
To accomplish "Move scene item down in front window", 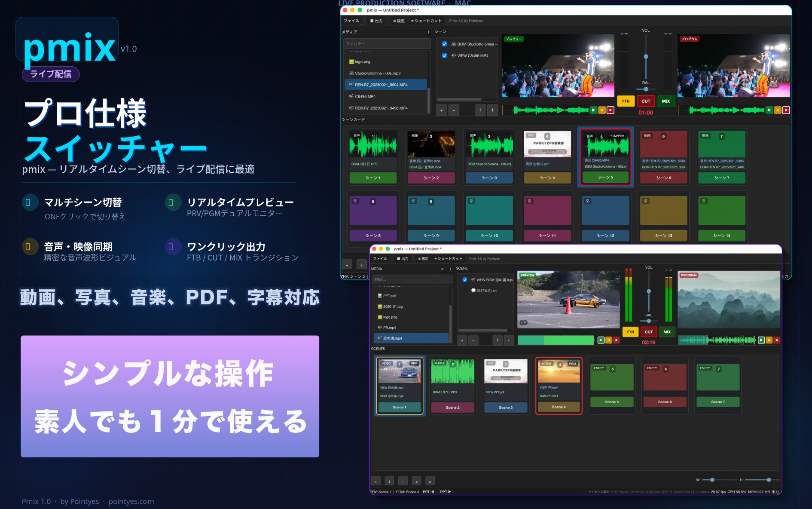I will [509, 340].
